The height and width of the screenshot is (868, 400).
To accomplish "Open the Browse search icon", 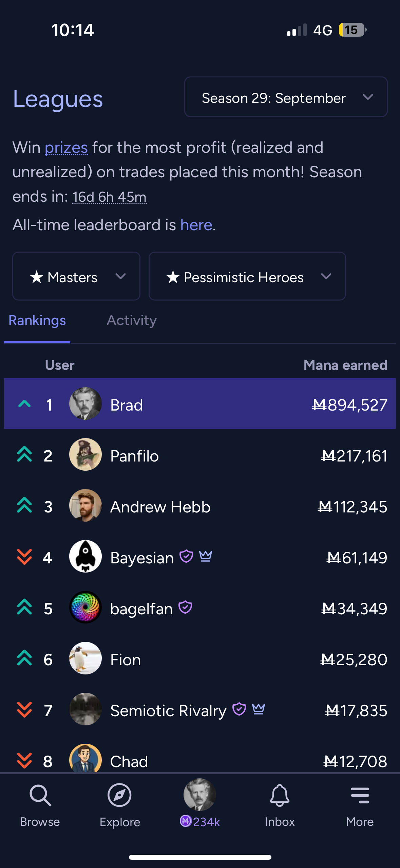I will click(40, 796).
